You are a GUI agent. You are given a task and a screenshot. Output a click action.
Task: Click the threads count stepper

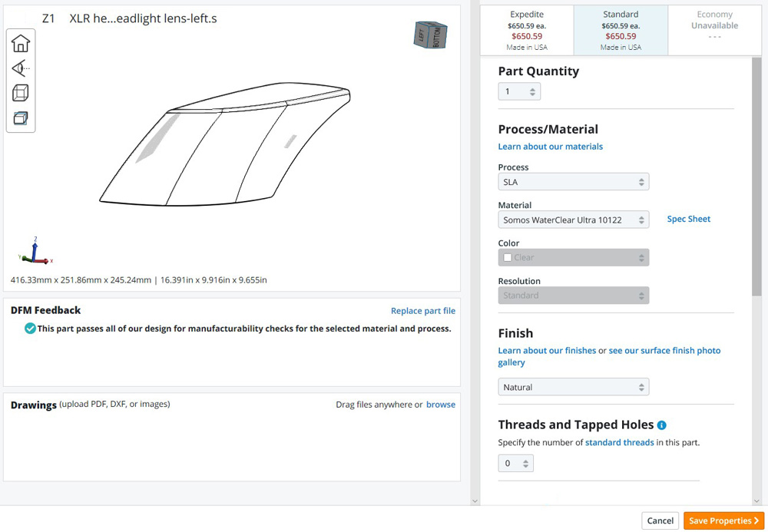pos(515,464)
